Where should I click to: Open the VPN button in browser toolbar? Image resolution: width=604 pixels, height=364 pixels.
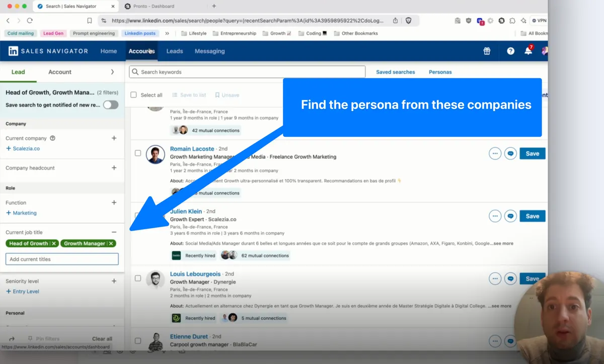539,21
